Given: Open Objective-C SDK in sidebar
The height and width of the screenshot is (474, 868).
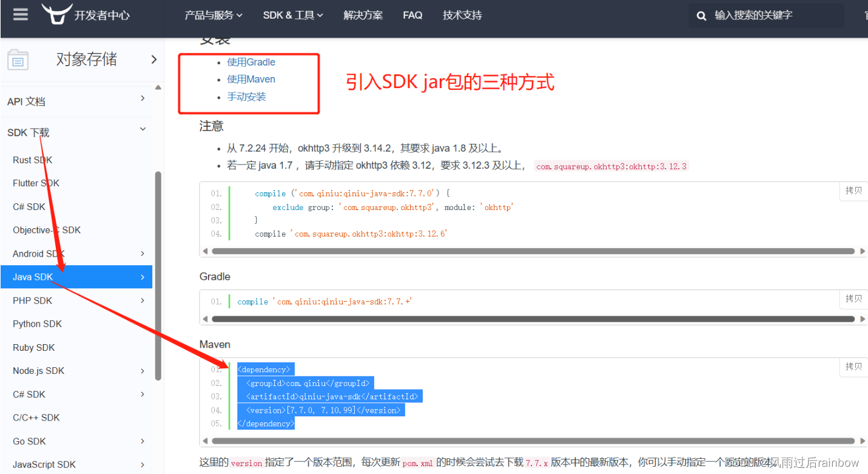Looking at the screenshot, I should coord(47,230).
